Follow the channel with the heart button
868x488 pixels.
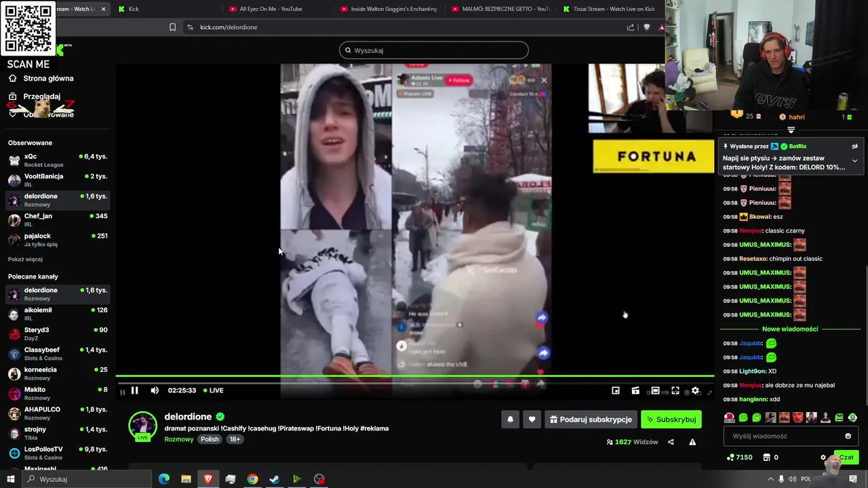(532, 420)
